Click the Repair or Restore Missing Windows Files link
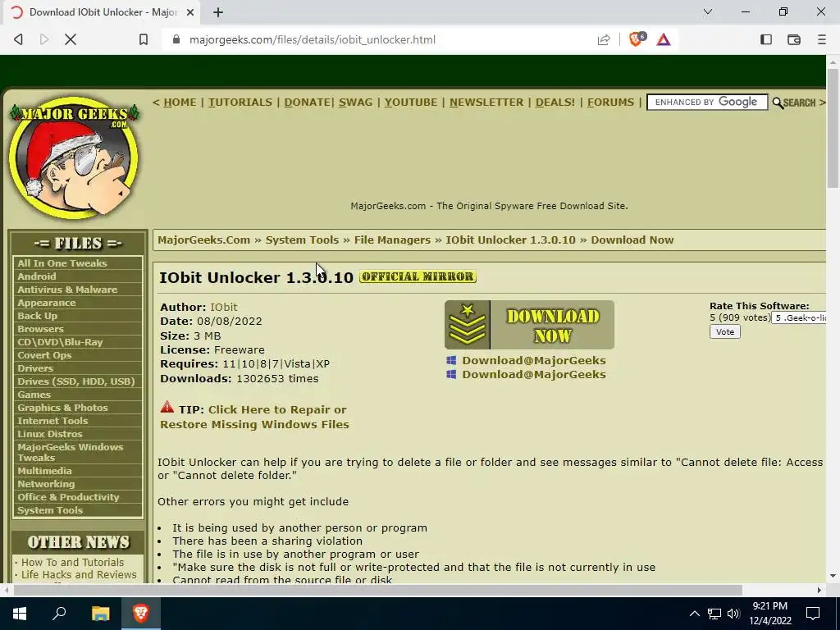This screenshot has height=630, width=840. (x=254, y=418)
